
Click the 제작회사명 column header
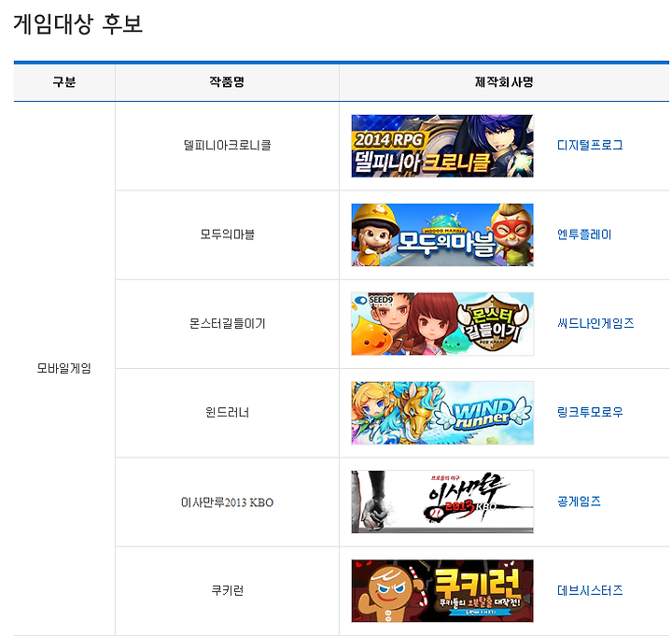pos(504,82)
